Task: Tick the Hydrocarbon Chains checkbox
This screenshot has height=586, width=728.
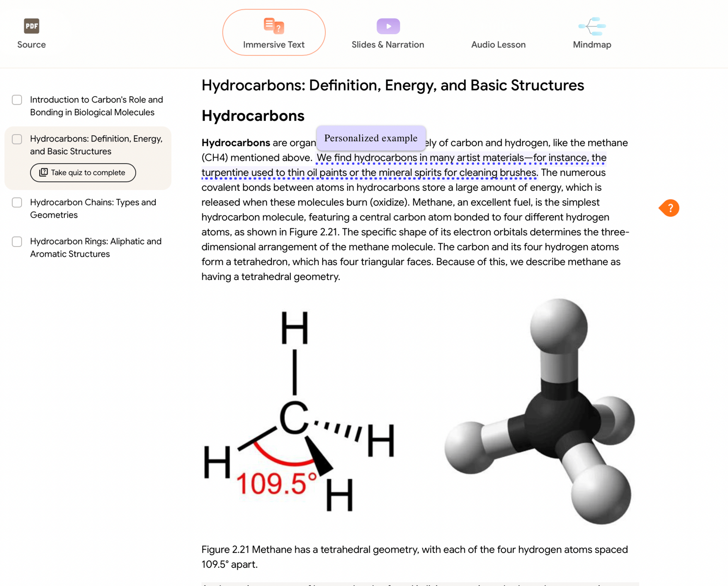Action: point(17,203)
